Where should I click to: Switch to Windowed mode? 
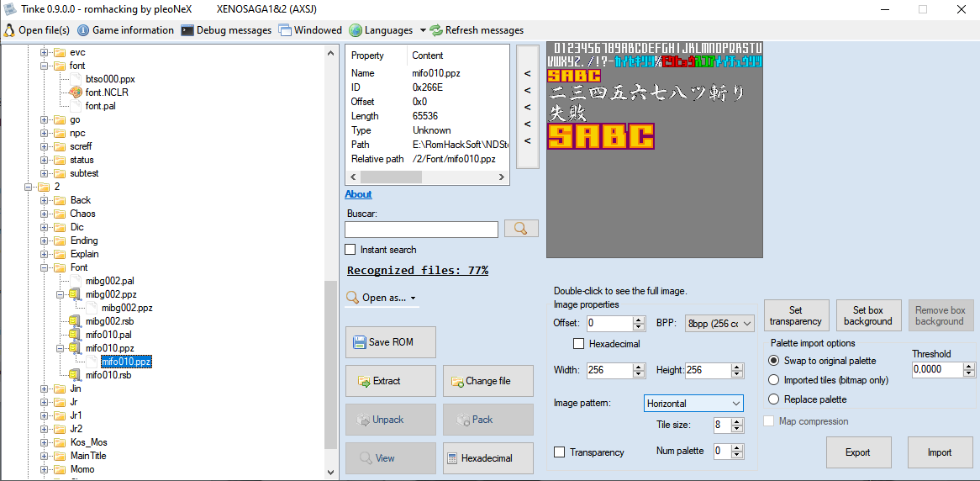311,30
